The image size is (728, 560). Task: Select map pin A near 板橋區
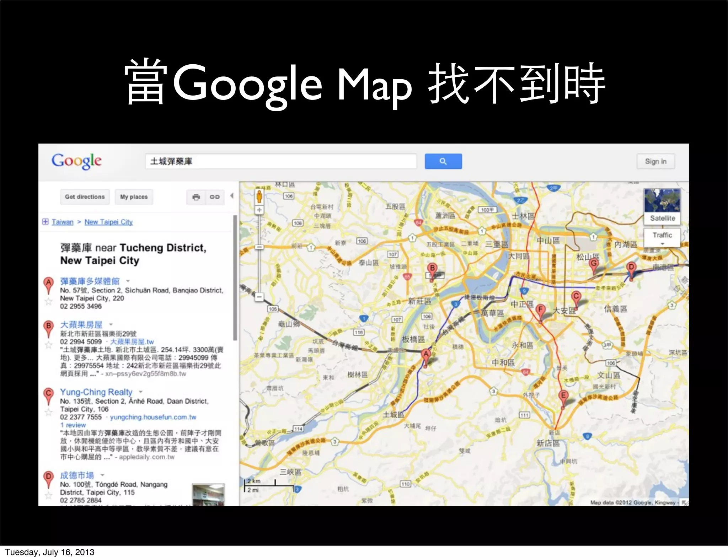(426, 357)
